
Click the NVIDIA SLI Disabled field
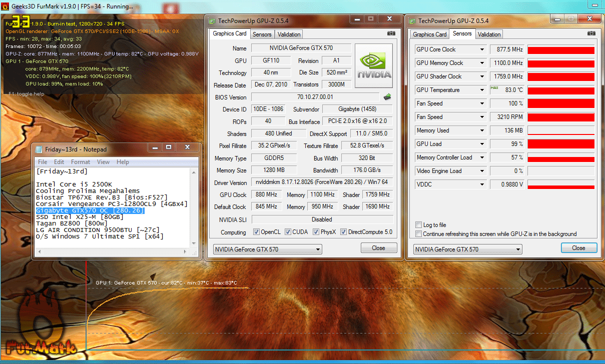click(x=322, y=219)
